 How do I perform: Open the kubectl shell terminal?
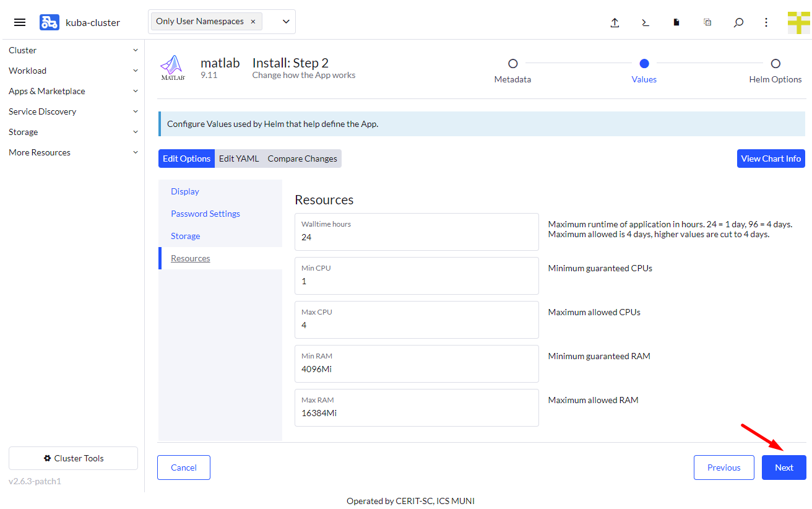pyautogui.click(x=646, y=22)
